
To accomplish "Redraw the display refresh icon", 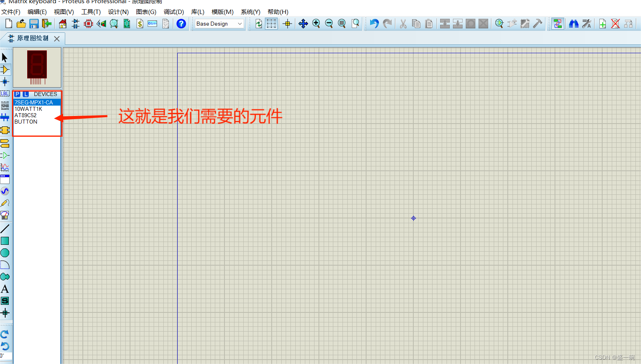I will tap(258, 24).
